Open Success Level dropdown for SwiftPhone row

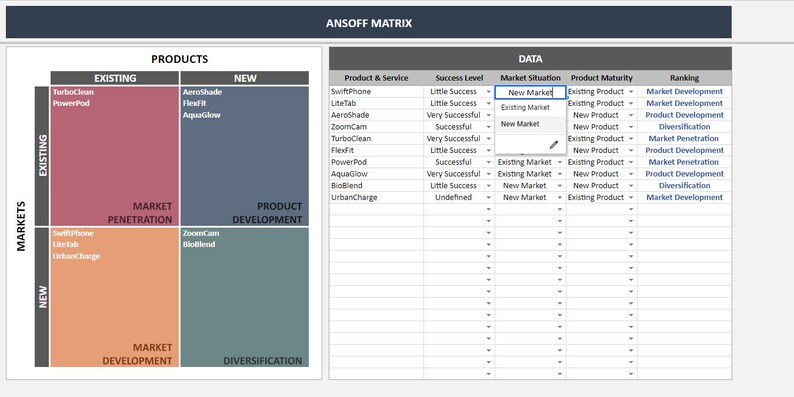click(489, 92)
